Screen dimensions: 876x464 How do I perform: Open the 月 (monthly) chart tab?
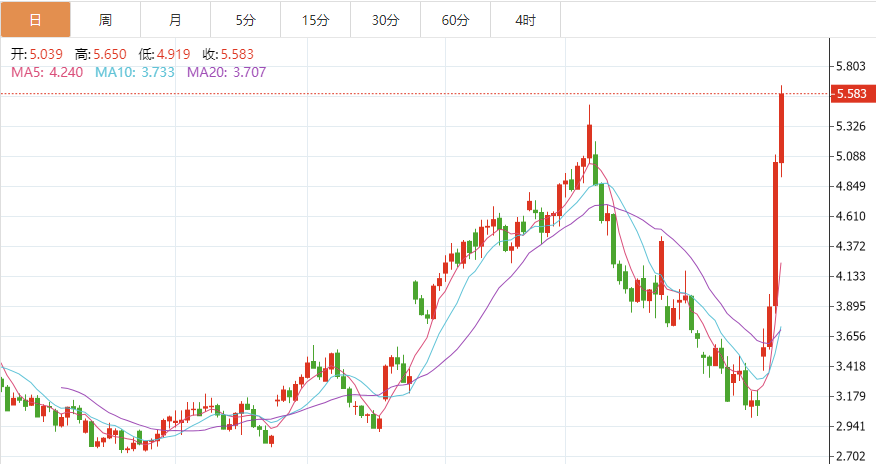coord(175,20)
